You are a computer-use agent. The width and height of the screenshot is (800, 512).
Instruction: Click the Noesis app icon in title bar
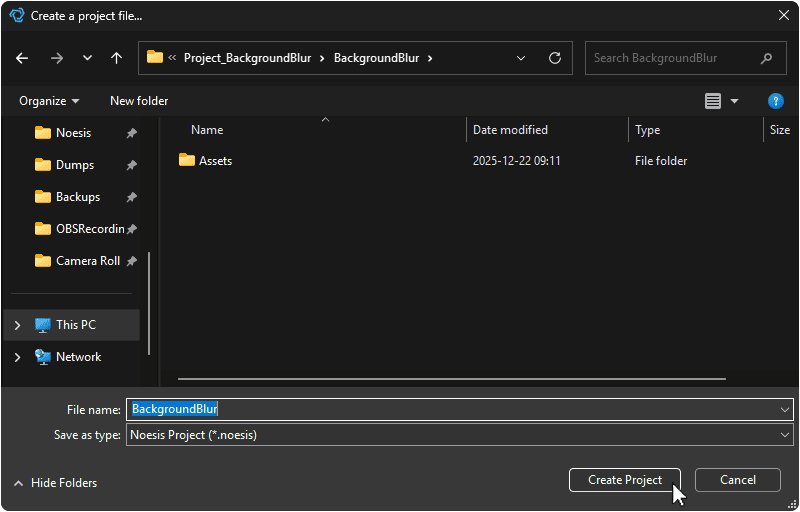point(17,15)
